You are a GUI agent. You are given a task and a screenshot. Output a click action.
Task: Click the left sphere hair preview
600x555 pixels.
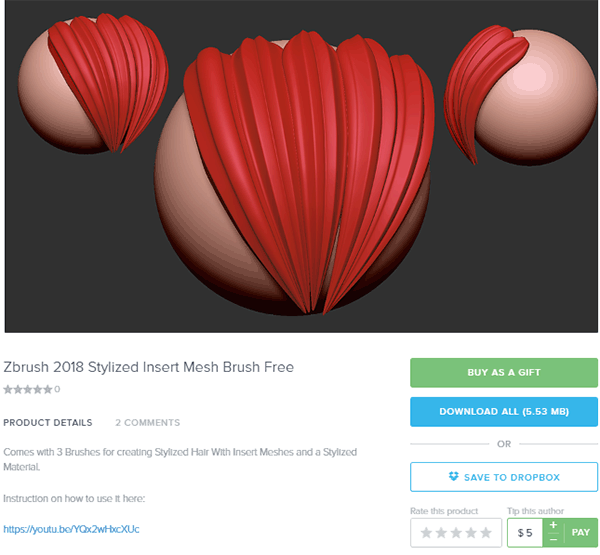(x=93, y=83)
